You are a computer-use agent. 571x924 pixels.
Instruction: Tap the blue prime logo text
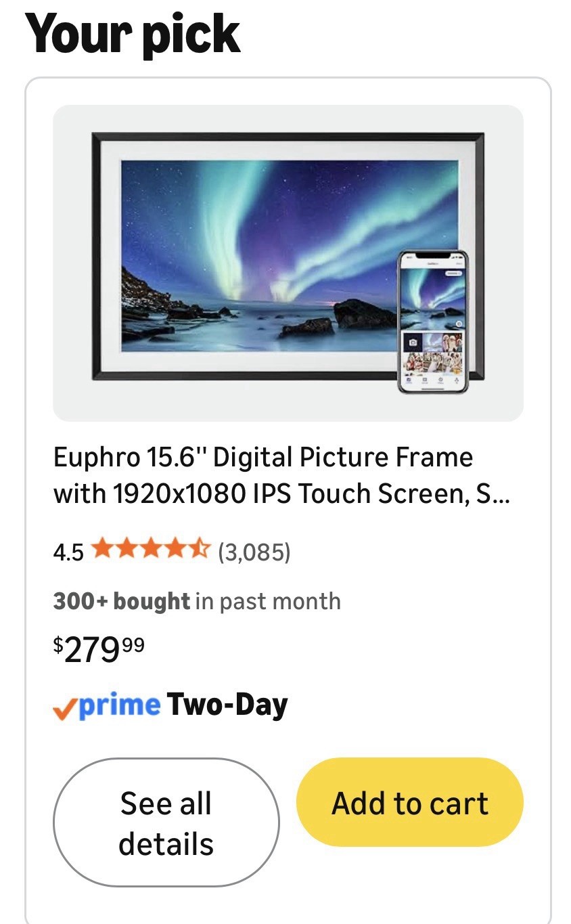coord(119,705)
